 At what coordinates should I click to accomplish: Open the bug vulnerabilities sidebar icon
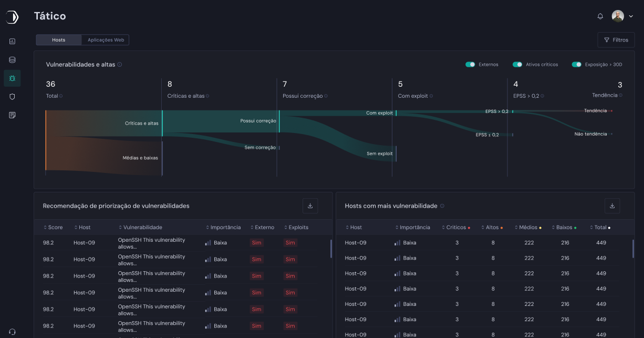(12, 78)
